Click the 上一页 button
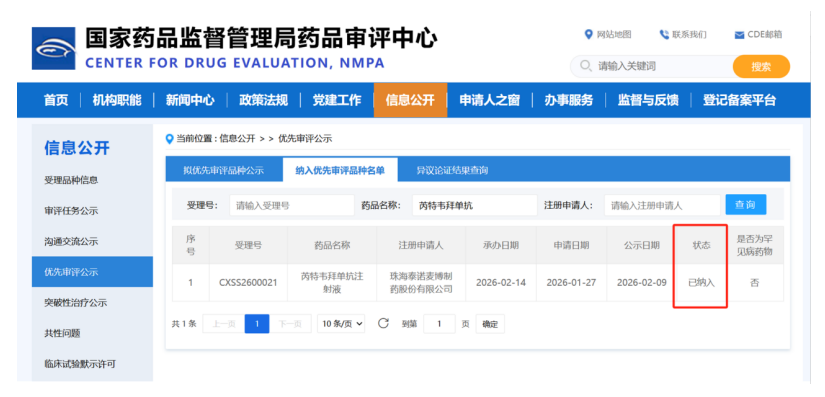 point(224,324)
